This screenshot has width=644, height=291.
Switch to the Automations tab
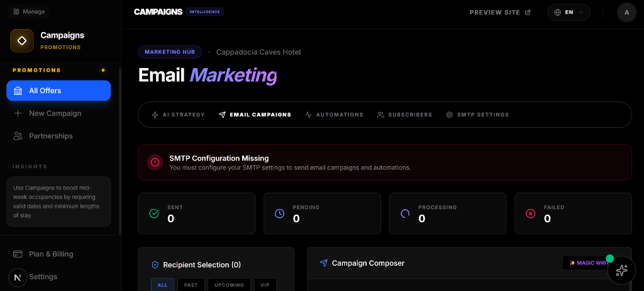tap(334, 115)
